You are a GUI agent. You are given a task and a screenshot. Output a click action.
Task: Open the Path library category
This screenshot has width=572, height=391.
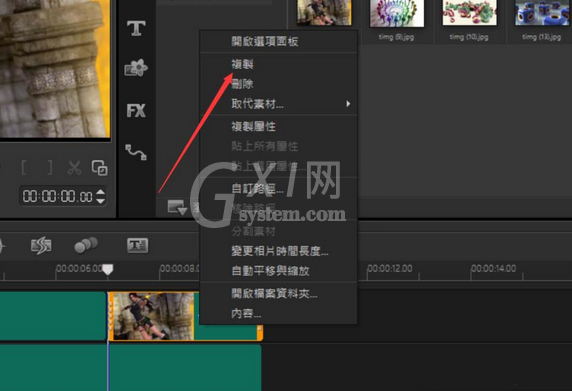click(136, 152)
